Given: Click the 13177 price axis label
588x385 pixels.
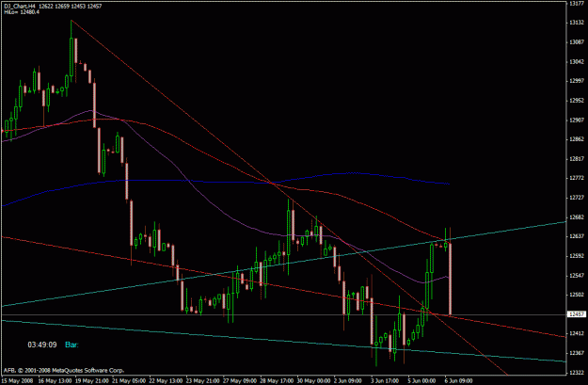Looking at the screenshot, I should [x=577, y=4].
